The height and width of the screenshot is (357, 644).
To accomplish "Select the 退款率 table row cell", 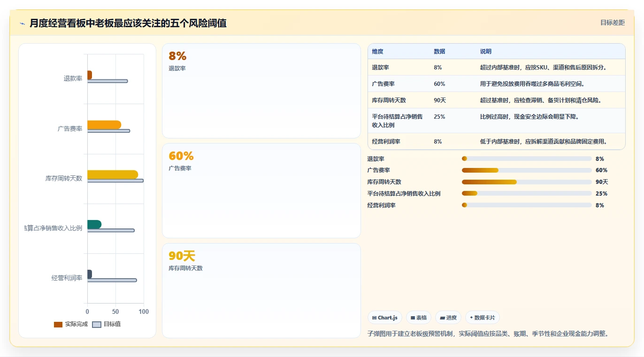I will (399, 68).
